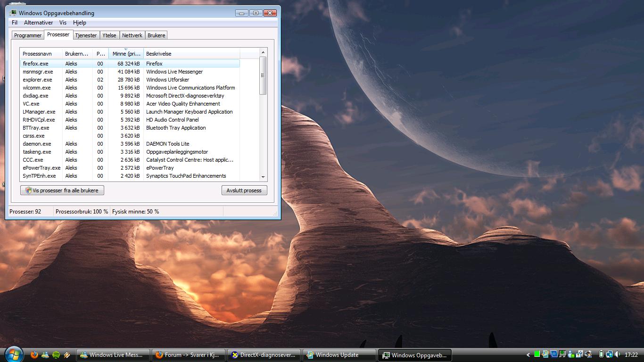The image size is (644, 362).
Task: Open the network connection tray icon
Action: click(610, 354)
